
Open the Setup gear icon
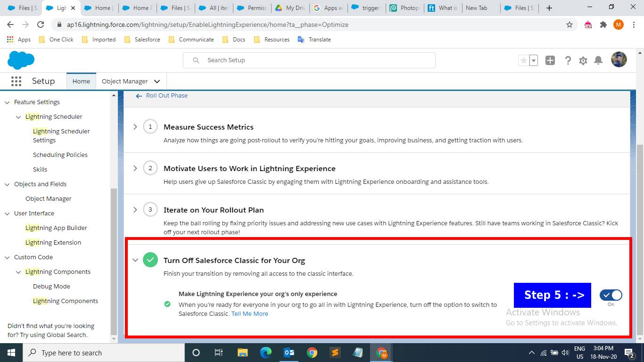583,60
